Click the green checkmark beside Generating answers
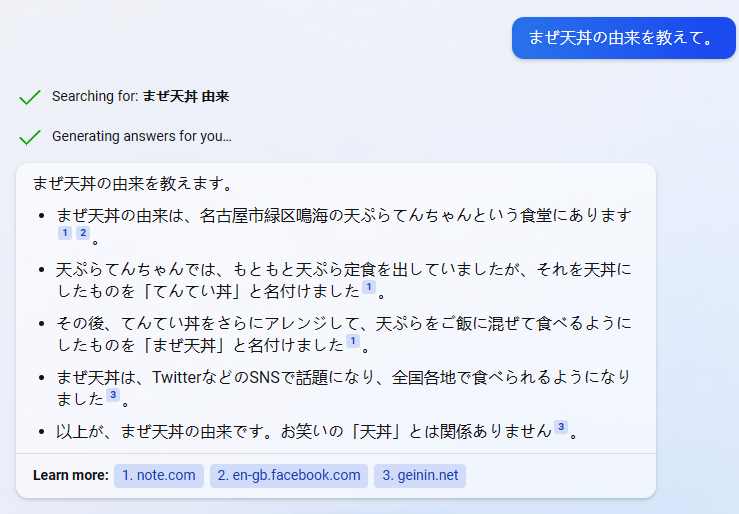The width and height of the screenshot is (739, 514). [x=30, y=137]
